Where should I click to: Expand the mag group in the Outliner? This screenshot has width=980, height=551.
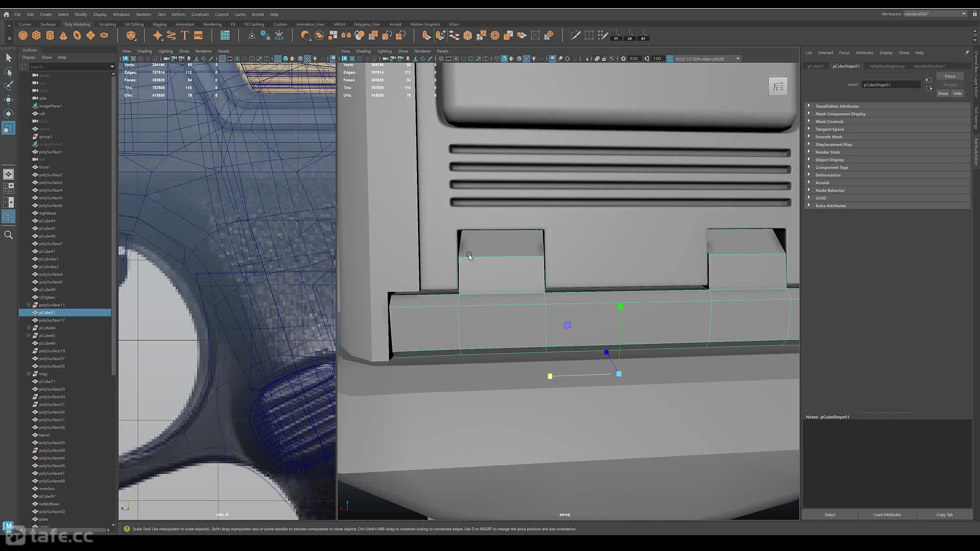[29, 374]
